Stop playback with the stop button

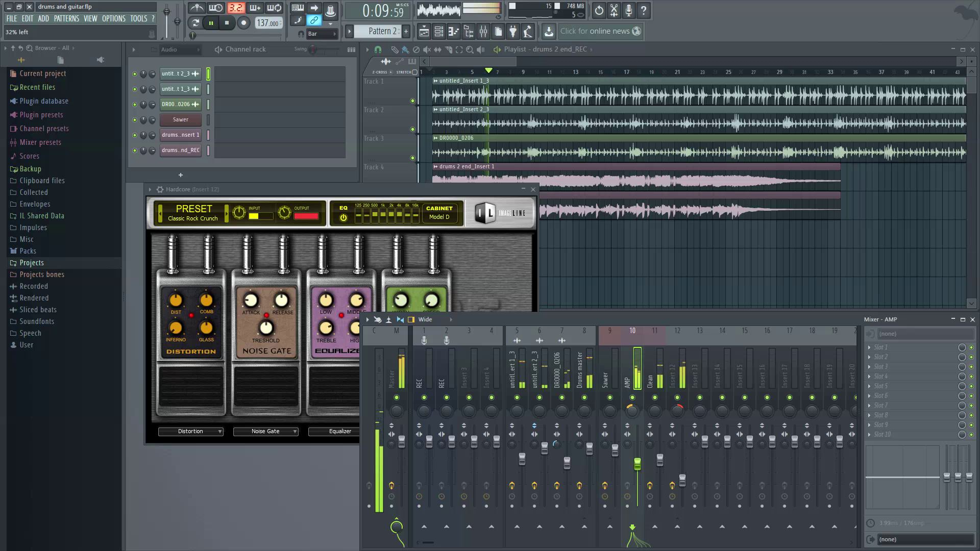227,23
